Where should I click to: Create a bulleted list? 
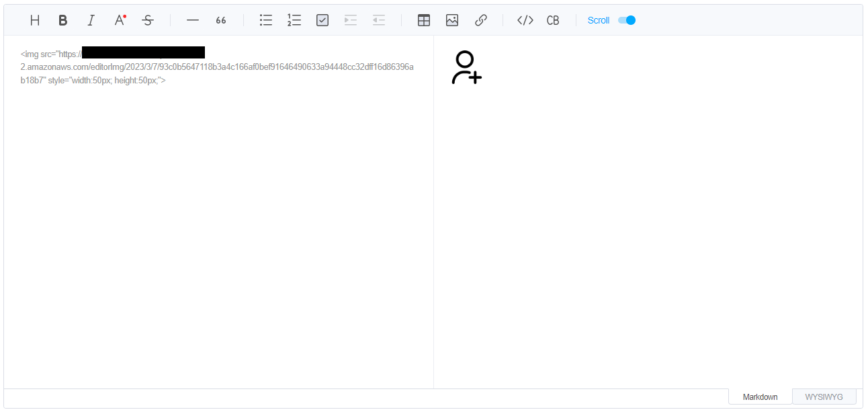[x=265, y=20]
